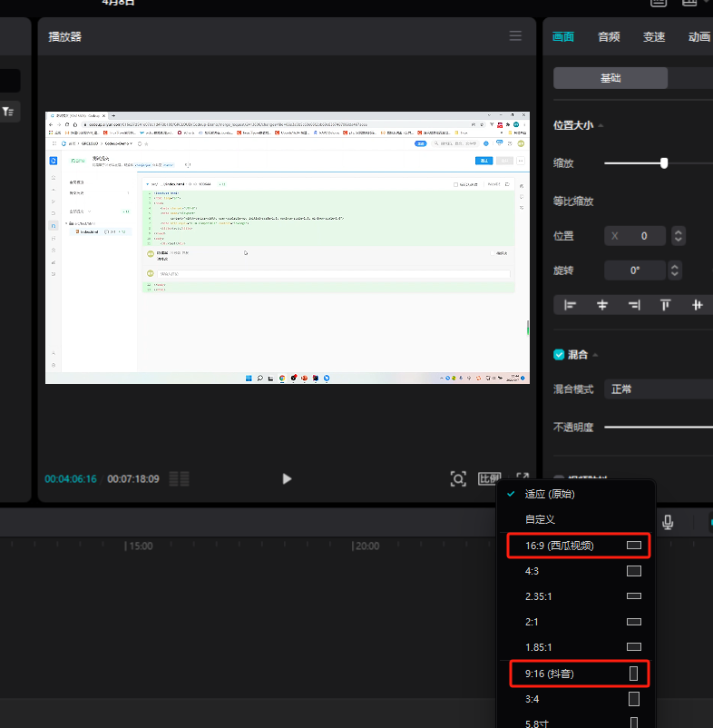Switch to the 变速 tab

[654, 36]
